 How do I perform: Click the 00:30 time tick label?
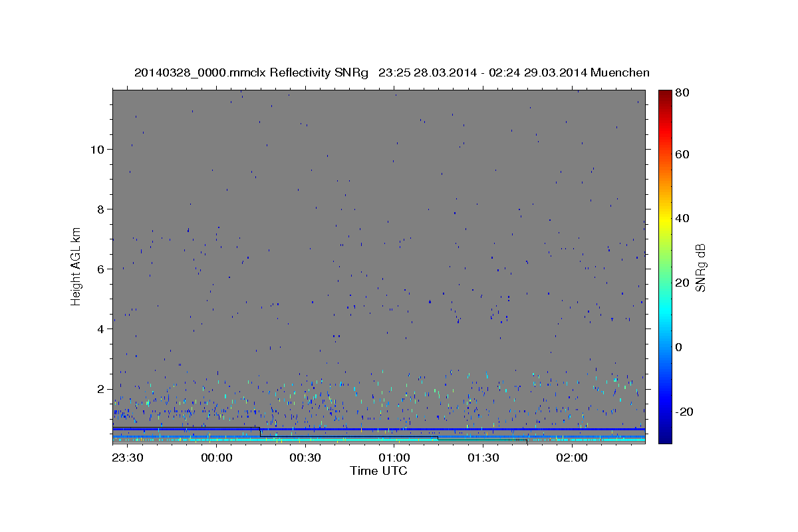(305, 458)
